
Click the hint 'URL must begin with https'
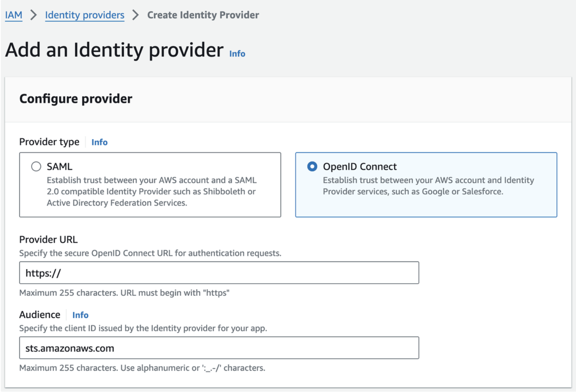click(175, 293)
